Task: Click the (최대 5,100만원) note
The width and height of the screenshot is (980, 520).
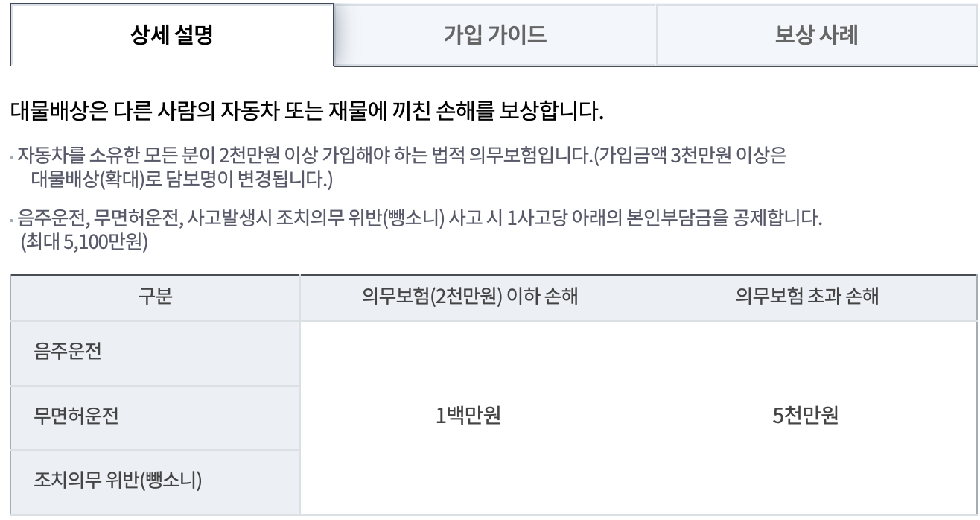Action: click(84, 241)
